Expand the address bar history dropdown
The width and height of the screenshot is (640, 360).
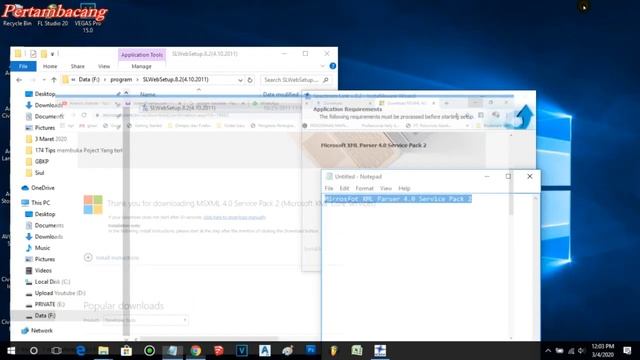240,80
